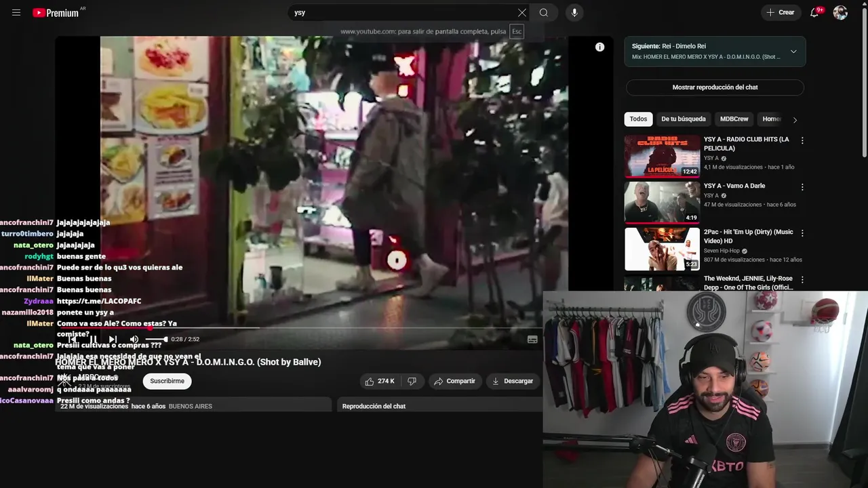The width and height of the screenshot is (868, 488).
Task: Select the MDBCrew filter chip
Action: [x=734, y=119]
